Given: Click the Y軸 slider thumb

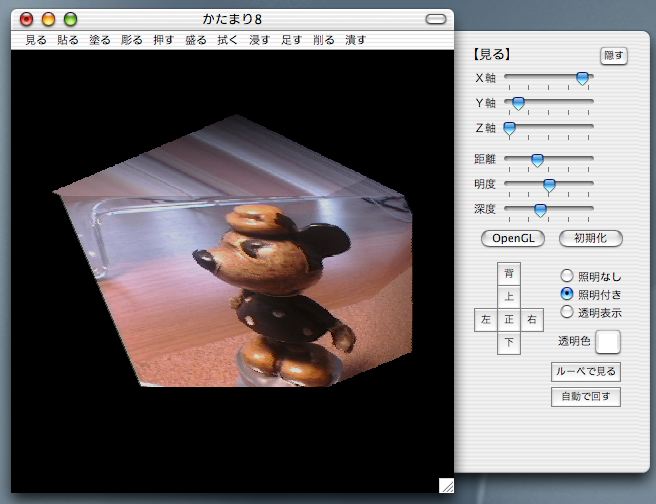Looking at the screenshot, I should (518, 103).
